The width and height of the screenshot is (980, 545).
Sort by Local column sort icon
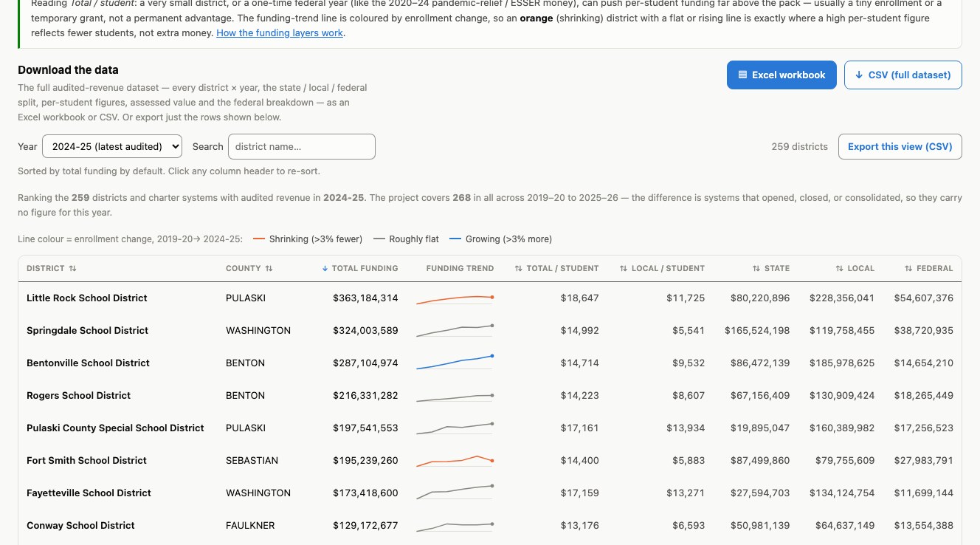click(840, 268)
